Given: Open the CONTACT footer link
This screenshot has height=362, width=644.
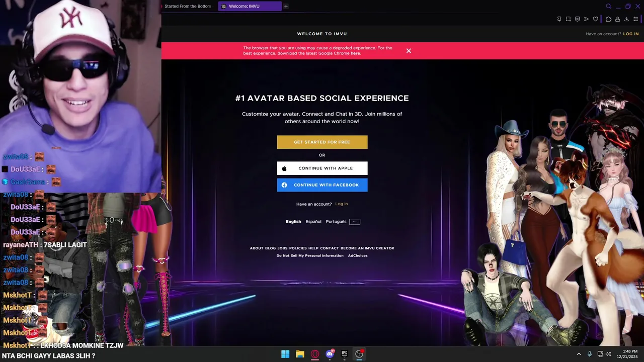Looking at the screenshot, I should pyautogui.click(x=330, y=248).
